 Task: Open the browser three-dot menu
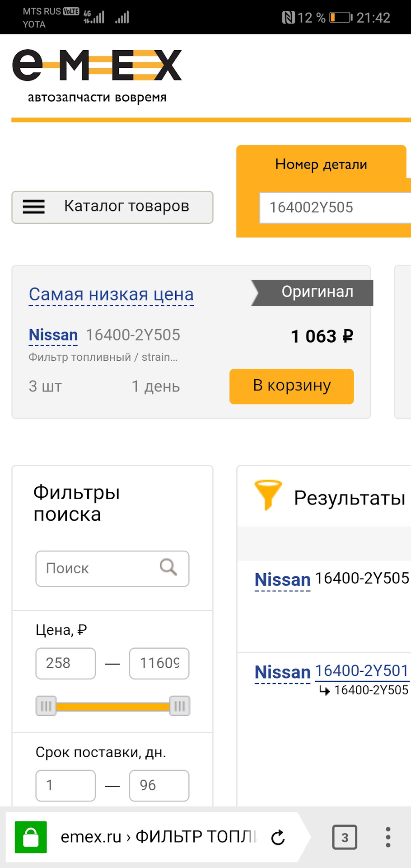388,837
